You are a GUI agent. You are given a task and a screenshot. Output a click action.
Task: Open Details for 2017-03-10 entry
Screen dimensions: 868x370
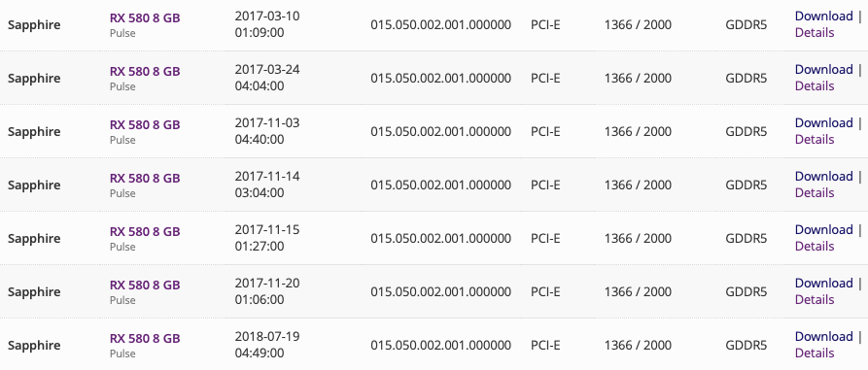(x=815, y=33)
